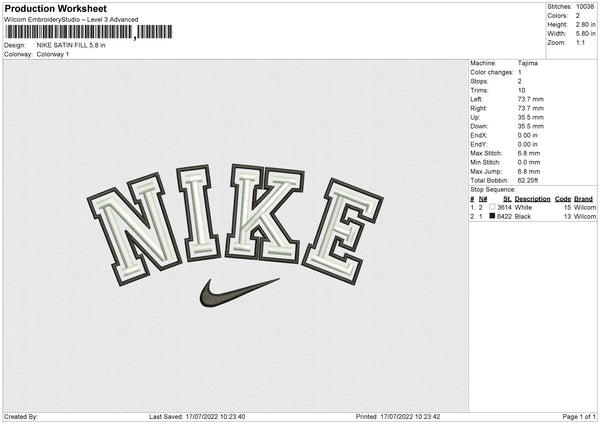Click the Code column header

point(563,199)
